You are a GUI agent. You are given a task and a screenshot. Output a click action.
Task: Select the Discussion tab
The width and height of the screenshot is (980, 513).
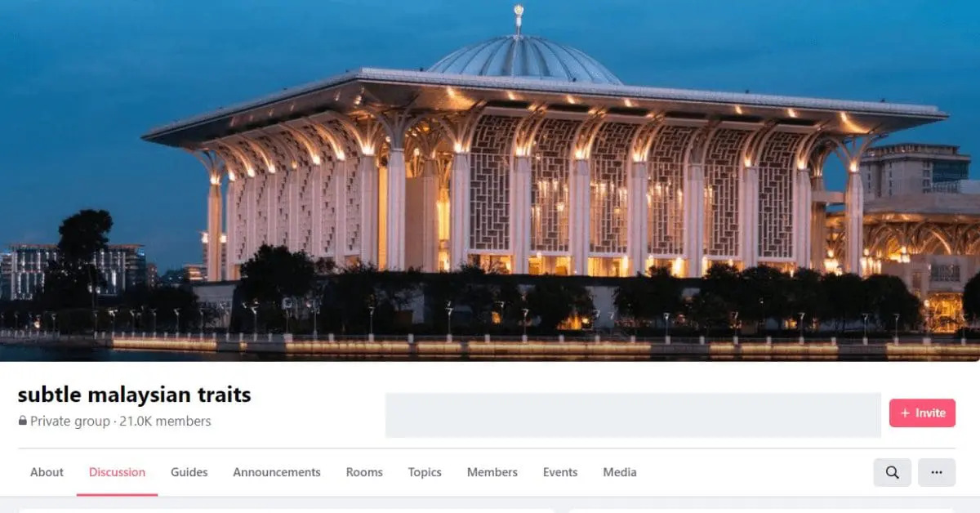[x=117, y=472]
